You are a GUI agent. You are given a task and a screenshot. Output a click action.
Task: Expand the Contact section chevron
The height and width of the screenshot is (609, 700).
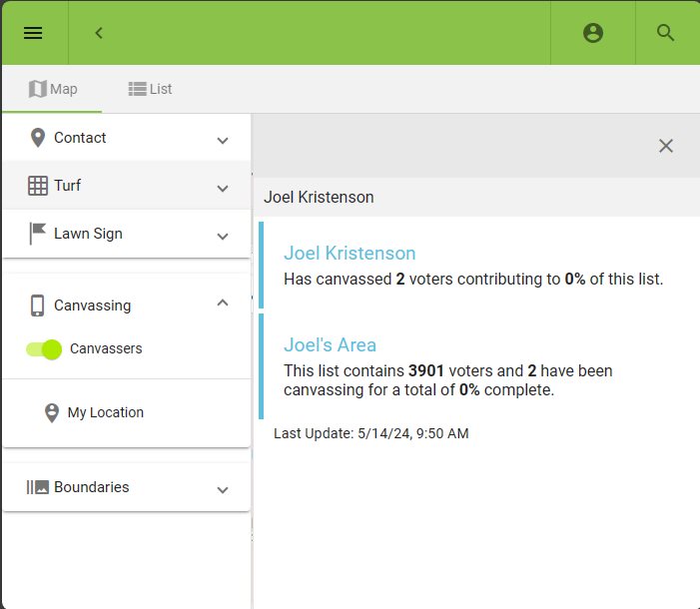pos(223,140)
